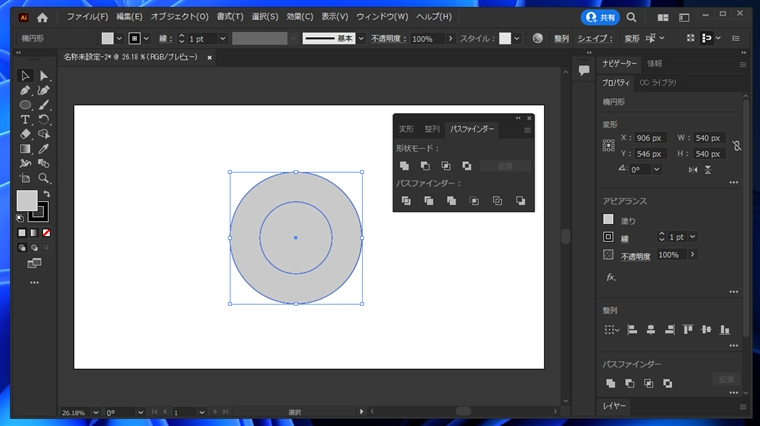Image resolution: width=760 pixels, height=426 pixels.
Task: Click horizontal align left in Properties
Action: click(632, 330)
